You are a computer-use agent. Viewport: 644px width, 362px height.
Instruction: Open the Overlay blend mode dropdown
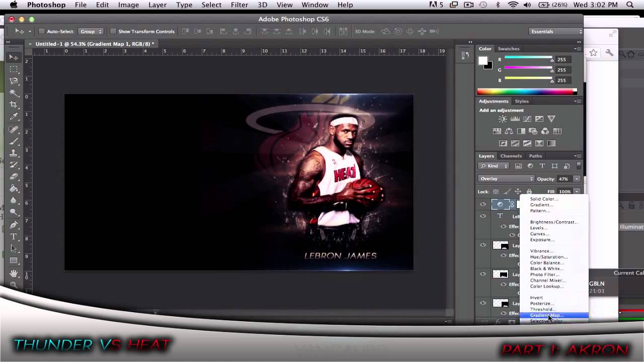coord(506,178)
